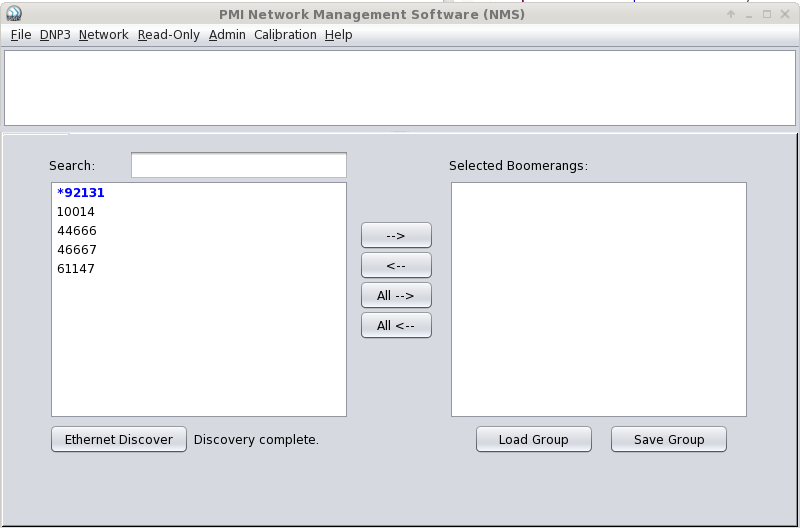
Task: Select boomerang 61147 in the list
Action: (199, 268)
